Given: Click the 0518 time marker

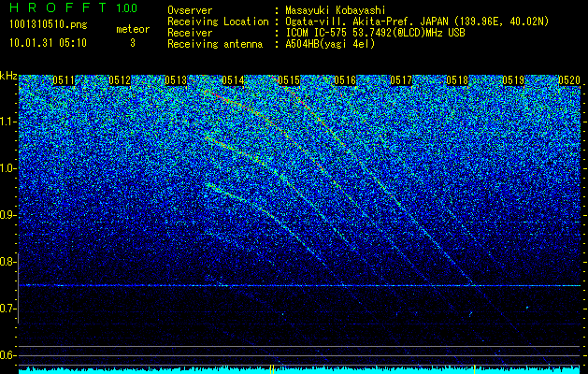Looking at the screenshot, I should [x=457, y=80].
